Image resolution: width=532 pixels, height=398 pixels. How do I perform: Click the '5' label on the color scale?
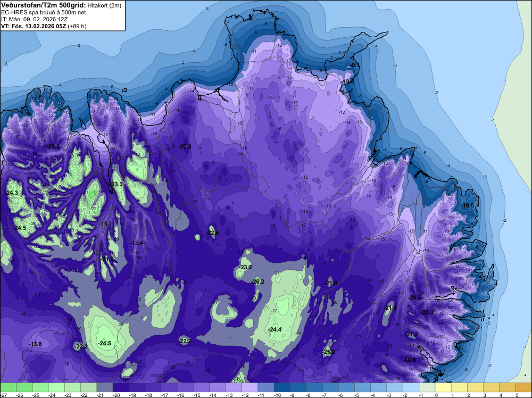pyautogui.click(x=517, y=395)
